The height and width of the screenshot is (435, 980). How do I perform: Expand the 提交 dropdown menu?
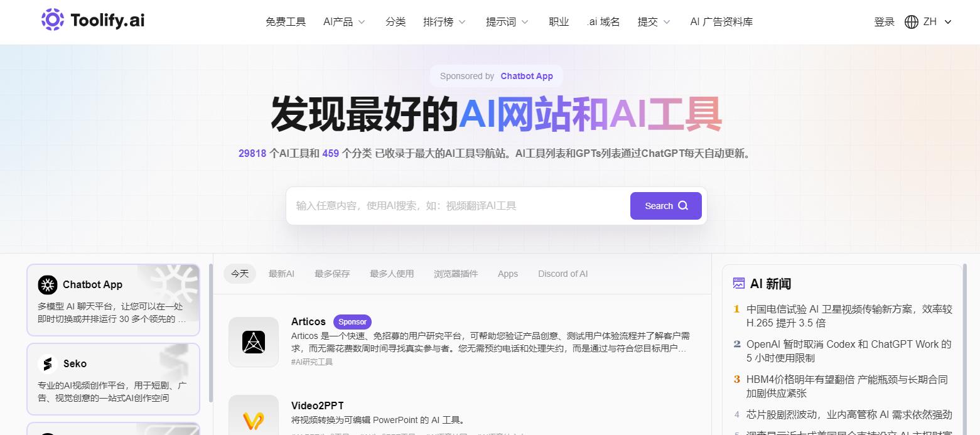coord(654,22)
